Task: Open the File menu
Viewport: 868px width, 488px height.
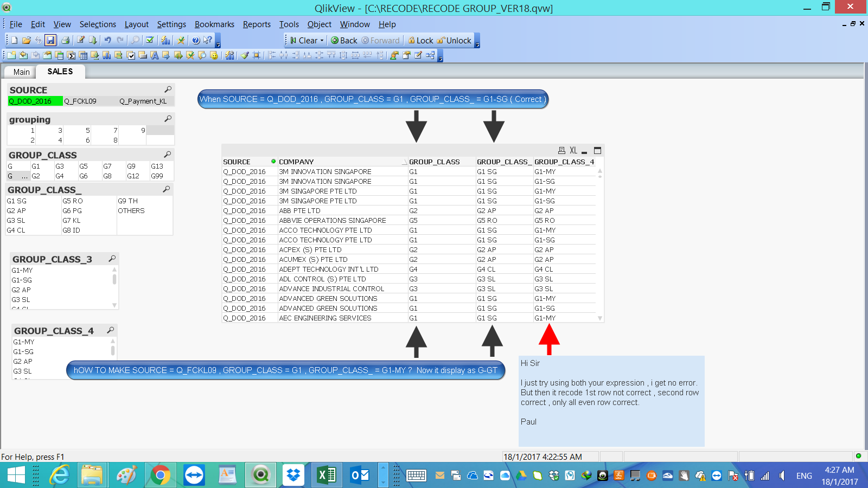Action: 16,24
